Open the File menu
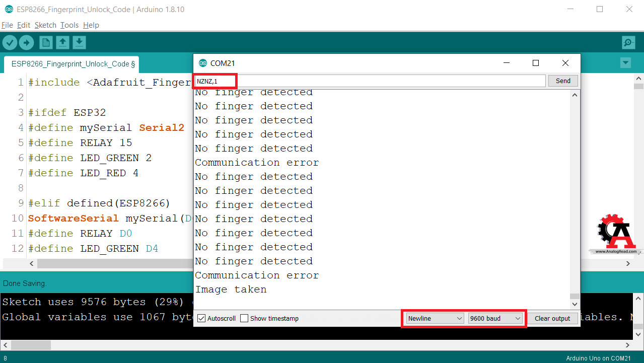Image resolution: width=644 pixels, height=363 pixels. (x=7, y=25)
